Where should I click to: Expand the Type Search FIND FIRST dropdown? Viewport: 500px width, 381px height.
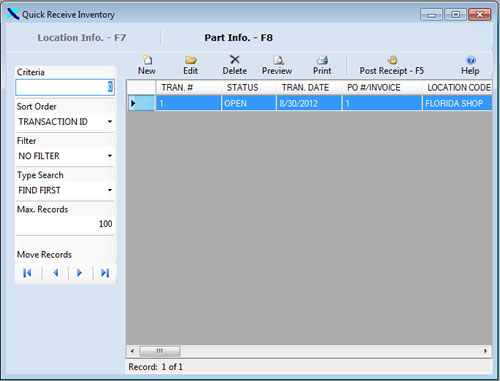tap(110, 190)
